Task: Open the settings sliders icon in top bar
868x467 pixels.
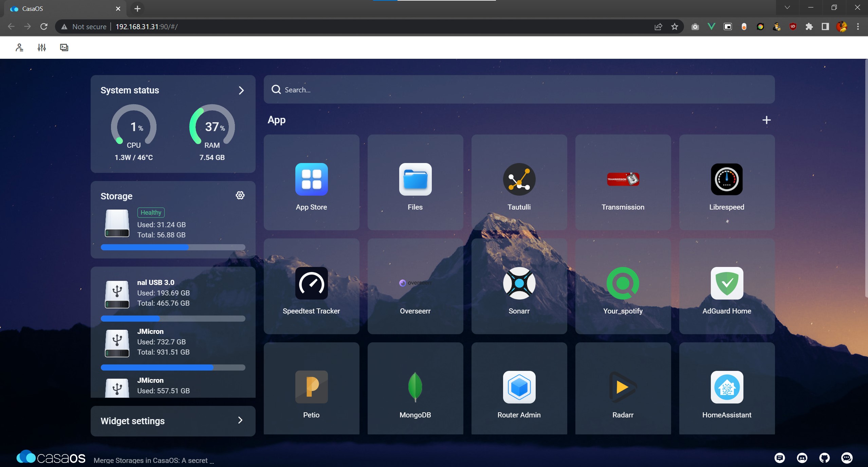Action: coord(42,48)
